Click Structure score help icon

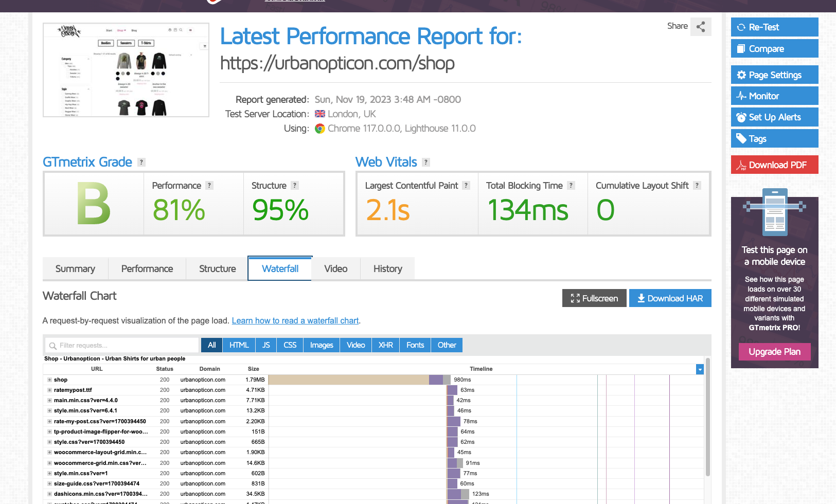(295, 186)
